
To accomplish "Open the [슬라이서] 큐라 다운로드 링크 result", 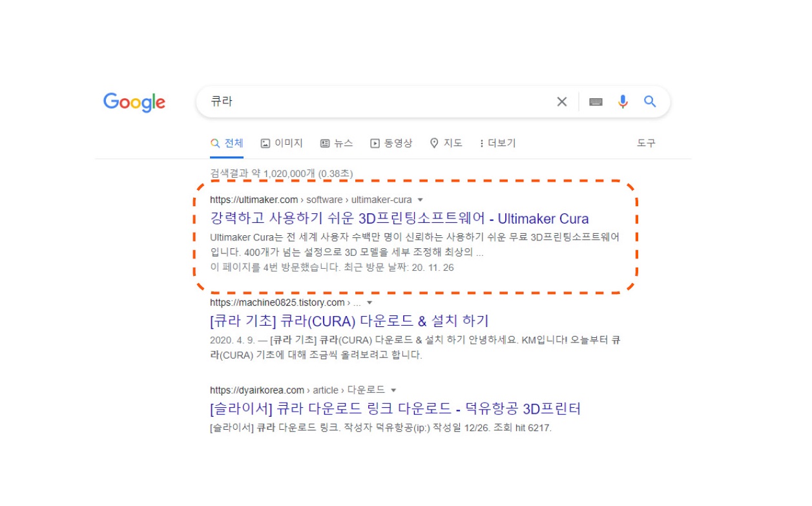I will pyautogui.click(x=395, y=408).
